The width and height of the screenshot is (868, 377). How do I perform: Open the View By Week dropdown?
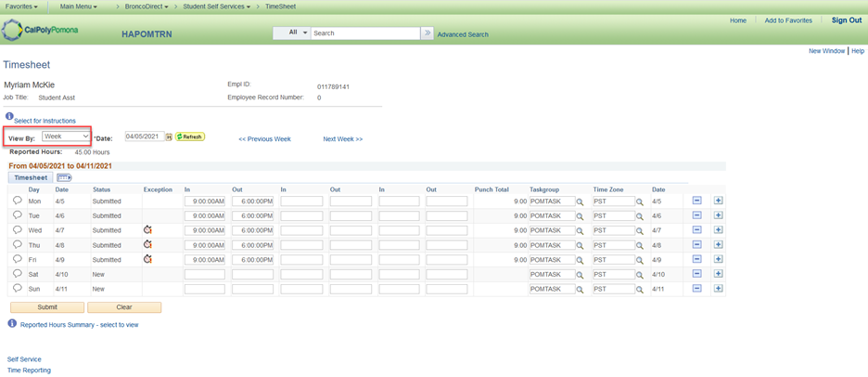tap(67, 136)
